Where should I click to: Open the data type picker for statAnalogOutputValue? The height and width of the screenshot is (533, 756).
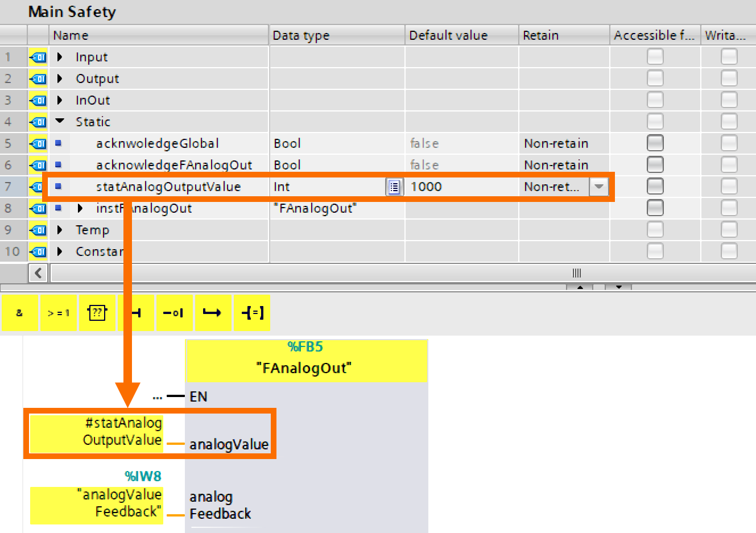pyautogui.click(x=394, y=187)
